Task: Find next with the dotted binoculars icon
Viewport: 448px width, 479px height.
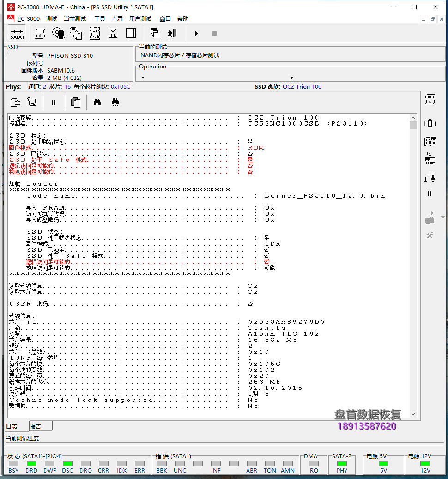Action: point(115,102)
